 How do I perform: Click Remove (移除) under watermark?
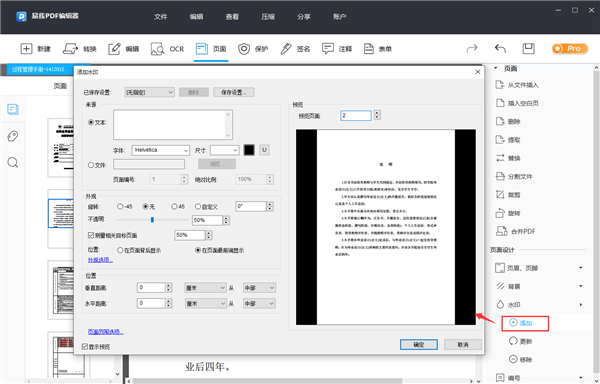click(520, 360)
